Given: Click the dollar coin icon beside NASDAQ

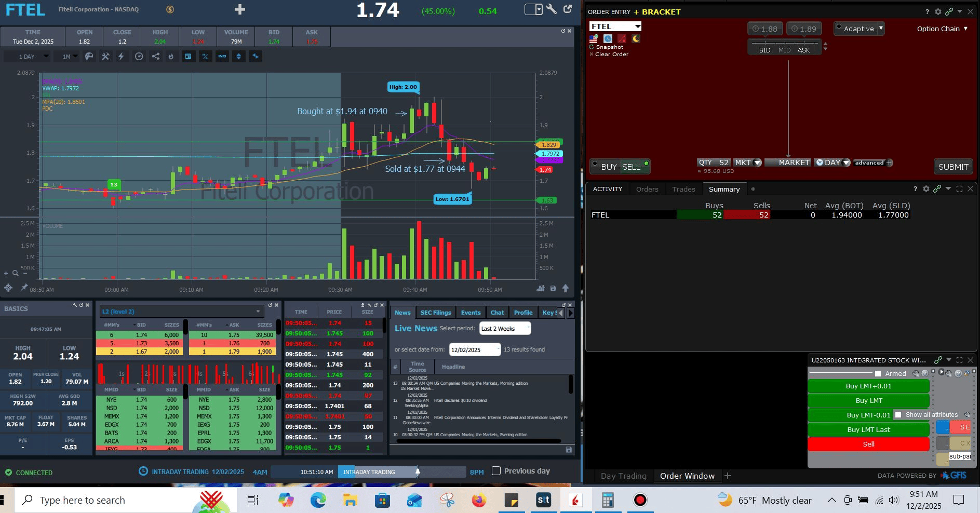Looking at the screenshot, I should pyautogui.click(x=170, y=9).
